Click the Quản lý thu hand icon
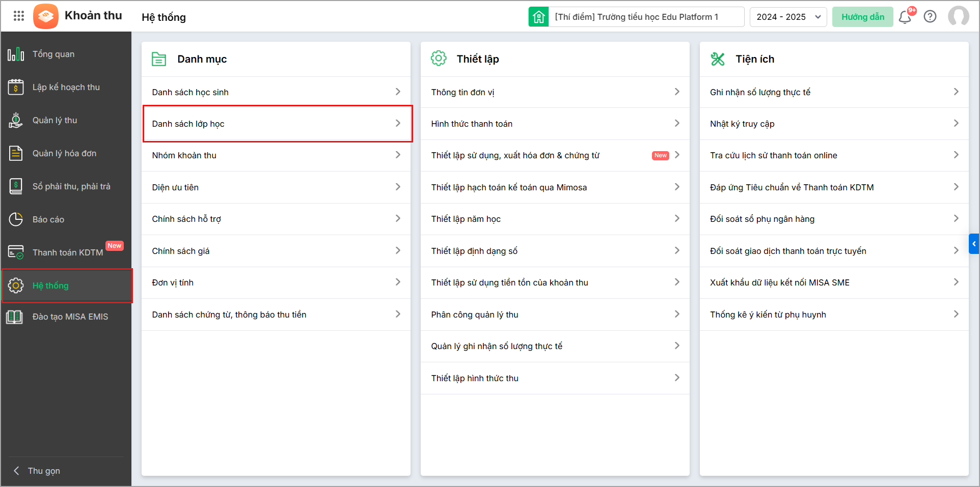The height and width of the screenshot is (487, 980). click(16, 120)
